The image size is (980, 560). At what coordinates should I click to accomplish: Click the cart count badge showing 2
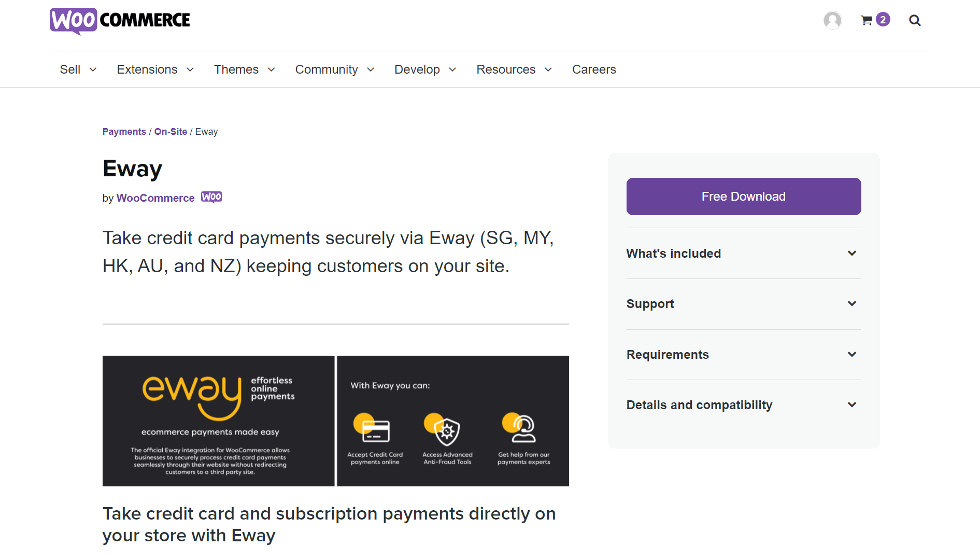(x=883, y=20)
